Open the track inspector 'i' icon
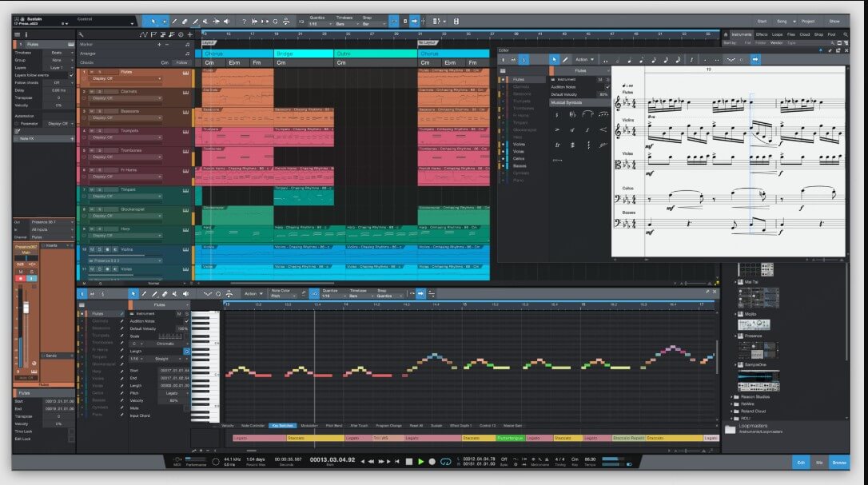 point(26,34)
